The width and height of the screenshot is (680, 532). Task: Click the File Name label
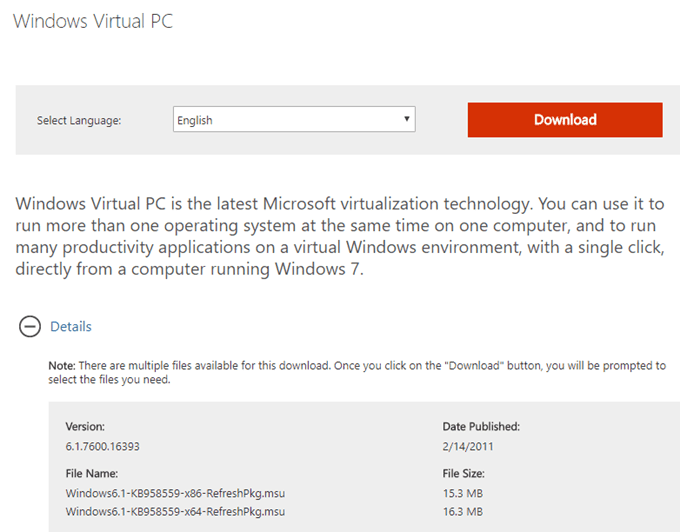(x=94, y=474)
